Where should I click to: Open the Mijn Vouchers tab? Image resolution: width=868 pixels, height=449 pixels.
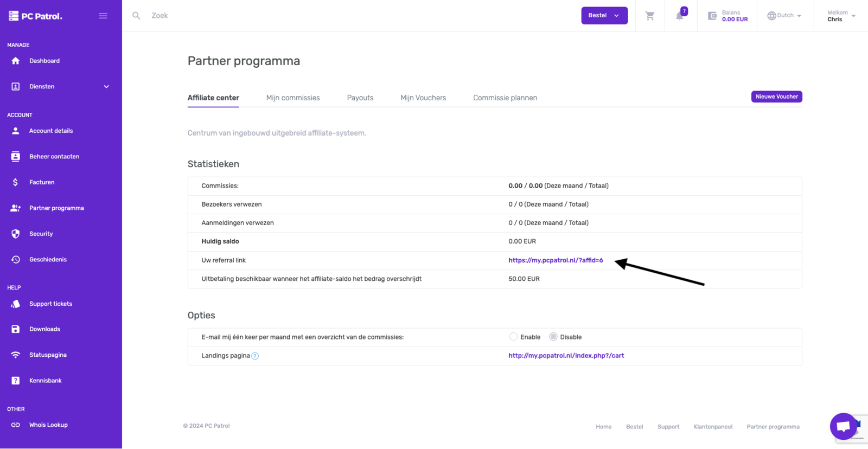423,98
